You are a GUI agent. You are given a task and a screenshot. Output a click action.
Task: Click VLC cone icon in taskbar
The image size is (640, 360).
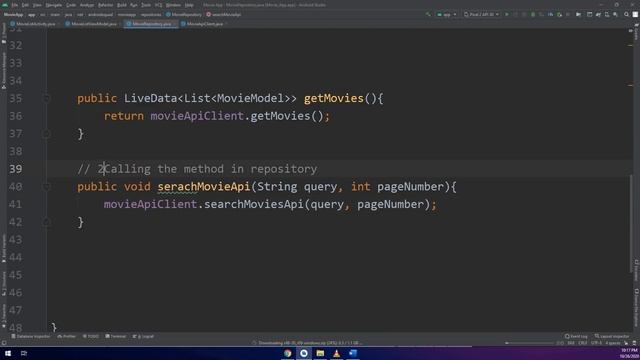pos(336,353)
